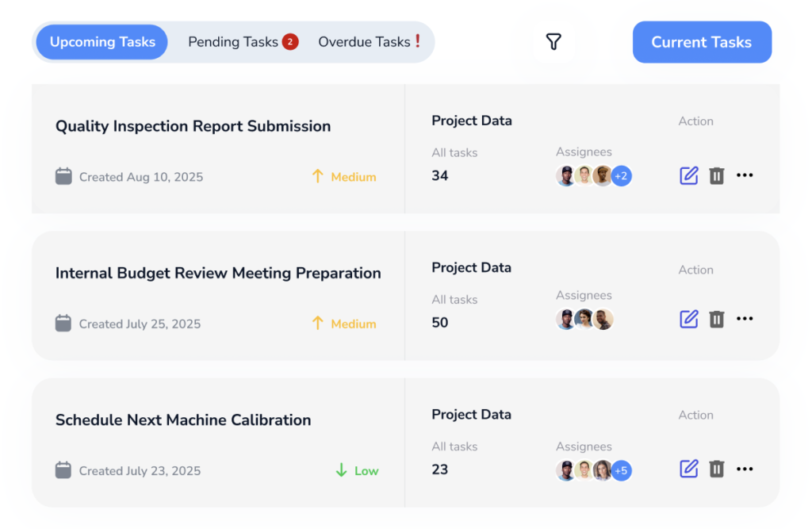Show the +5 more assignees badge
The height and width of the screenshot is (529, 812).
tap(622, 470)
